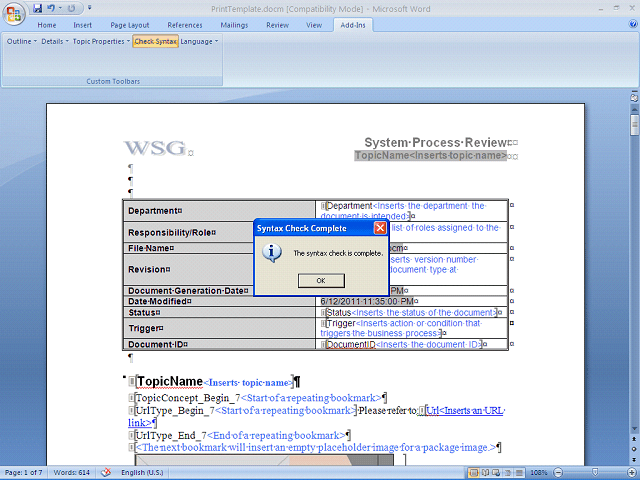The width and height of the screenshot is (640, 480).
Task: Click the Department label cell
Action: click(x=219, y=211)
